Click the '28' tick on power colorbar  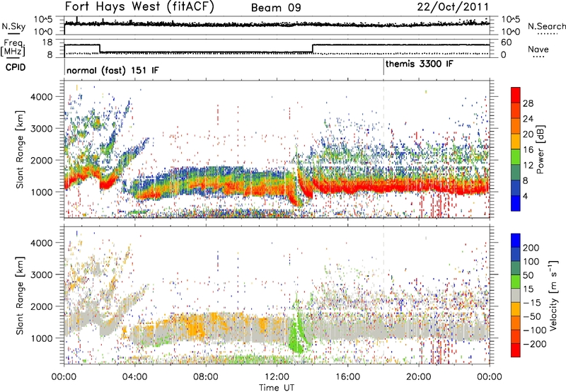point(528,103)
